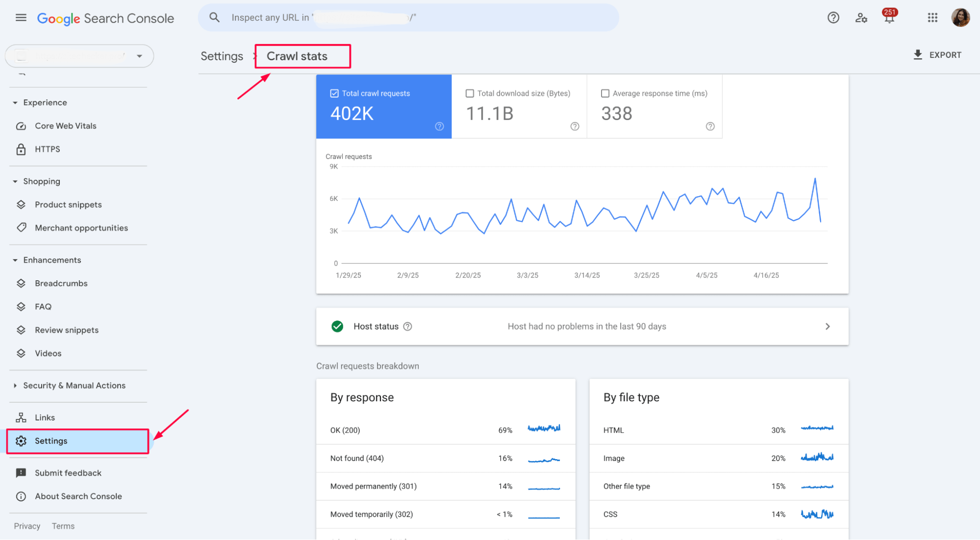Go to Core Web Vitals report
Viewport: 980px width, 540px height.
[66, 126]
